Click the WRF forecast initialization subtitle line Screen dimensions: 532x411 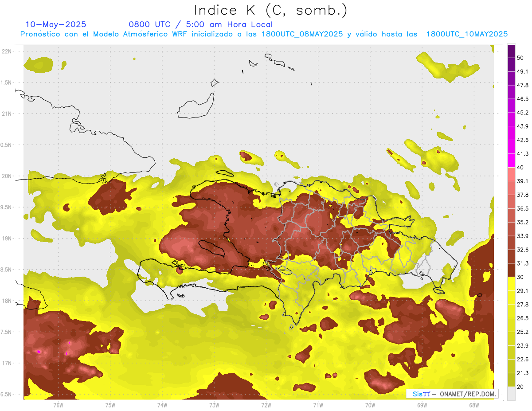pos(264,34)
